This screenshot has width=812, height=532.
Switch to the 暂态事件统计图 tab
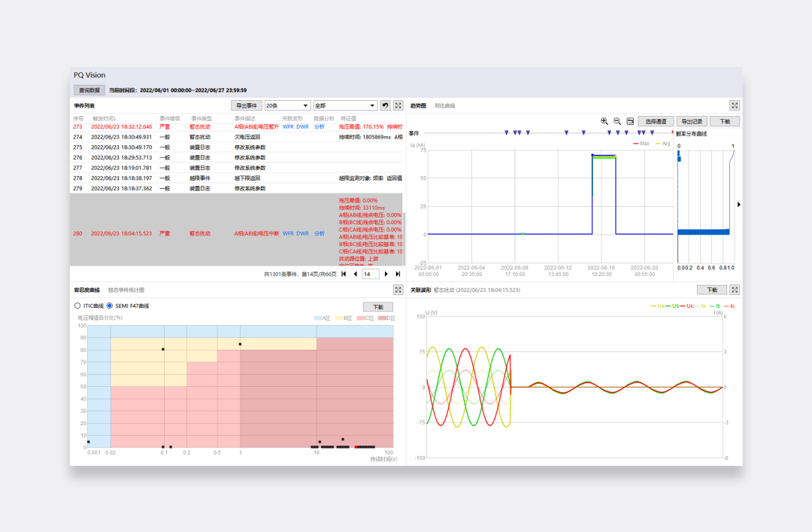point(126,290)
